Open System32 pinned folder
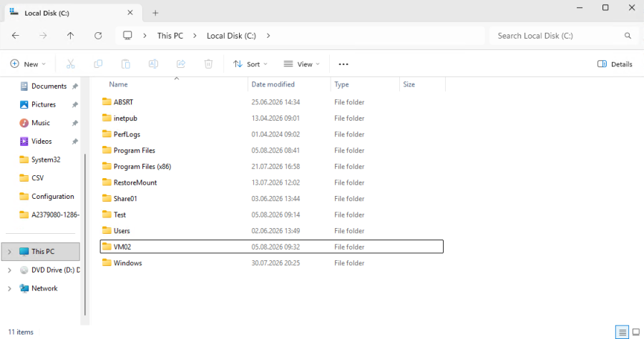Image resolution: width=644 pixels, height=339 pixels. coord(46,159)
